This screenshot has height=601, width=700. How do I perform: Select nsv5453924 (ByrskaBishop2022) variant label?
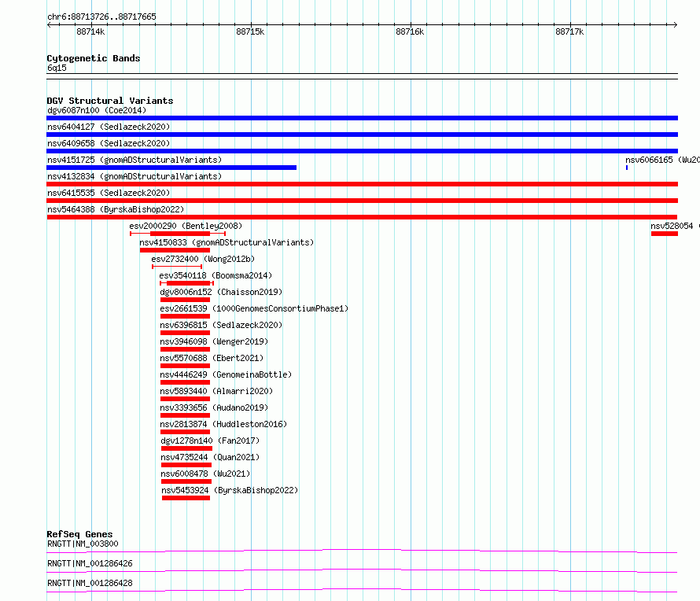[230, 490]
